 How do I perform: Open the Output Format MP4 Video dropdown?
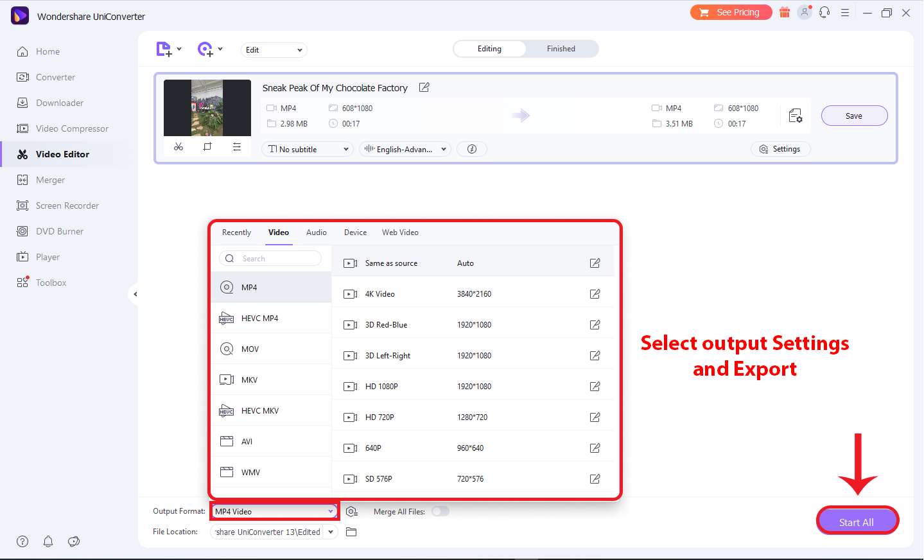point(275,512)
